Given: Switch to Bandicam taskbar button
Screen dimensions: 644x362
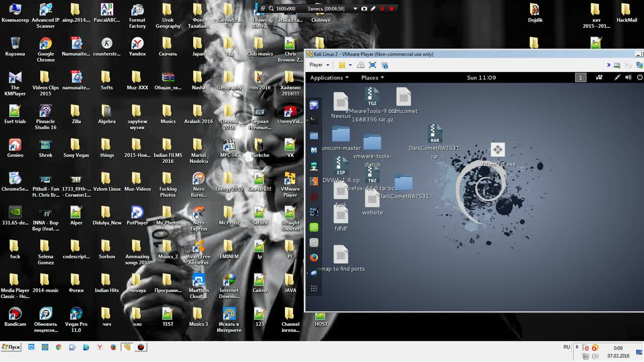Looking at the screenshot, I should point(141,347).
